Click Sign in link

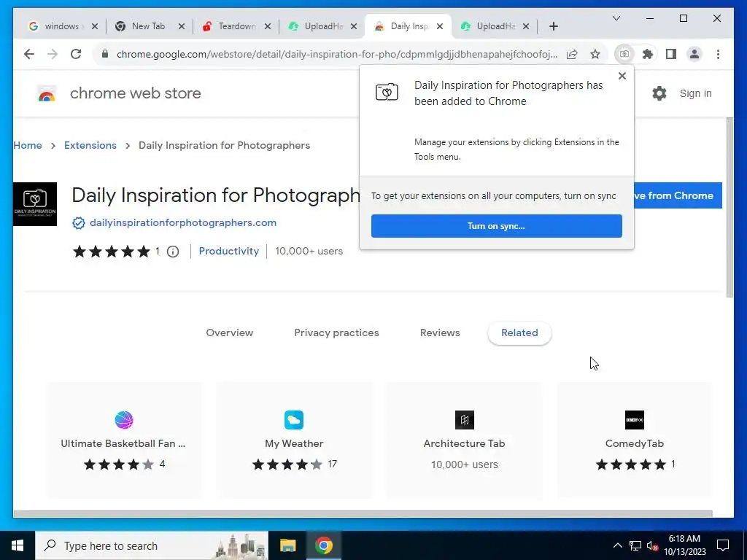tap(695, 93)
